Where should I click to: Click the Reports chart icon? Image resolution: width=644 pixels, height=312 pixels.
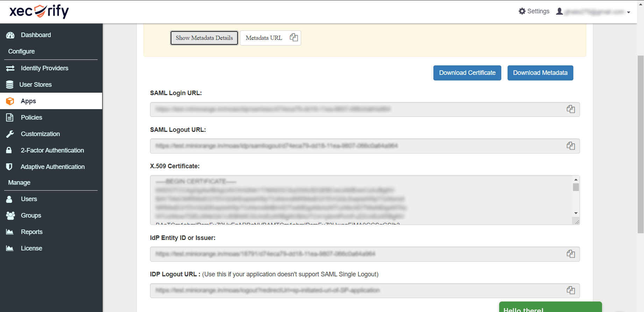pos(10,232)
